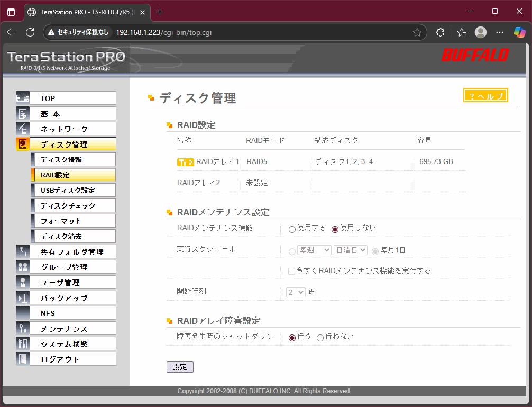
Task: Open the browser favorites list icon
Action: coord(461,32)
